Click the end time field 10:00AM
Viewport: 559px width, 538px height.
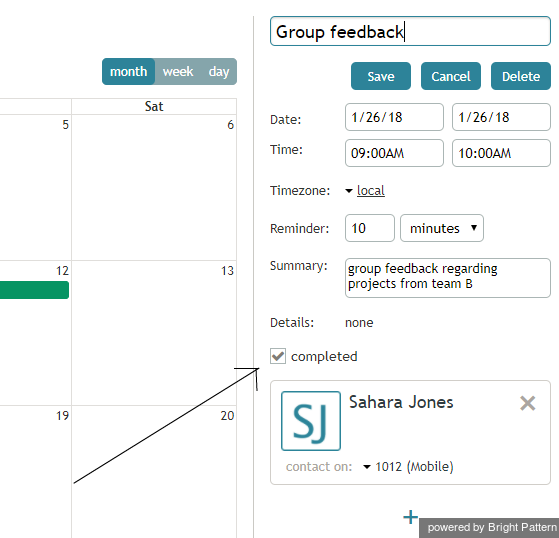click(501, 153)
